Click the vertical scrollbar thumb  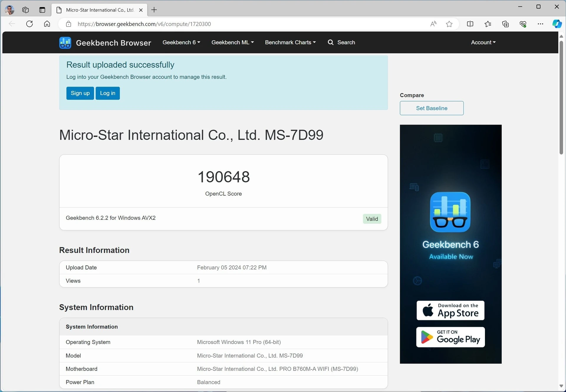[561, 97]
